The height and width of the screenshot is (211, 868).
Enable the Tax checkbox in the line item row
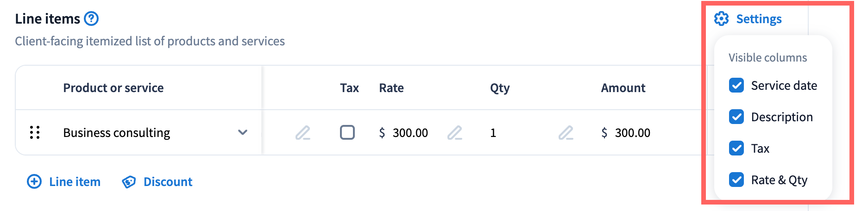[x=347, y=132]
